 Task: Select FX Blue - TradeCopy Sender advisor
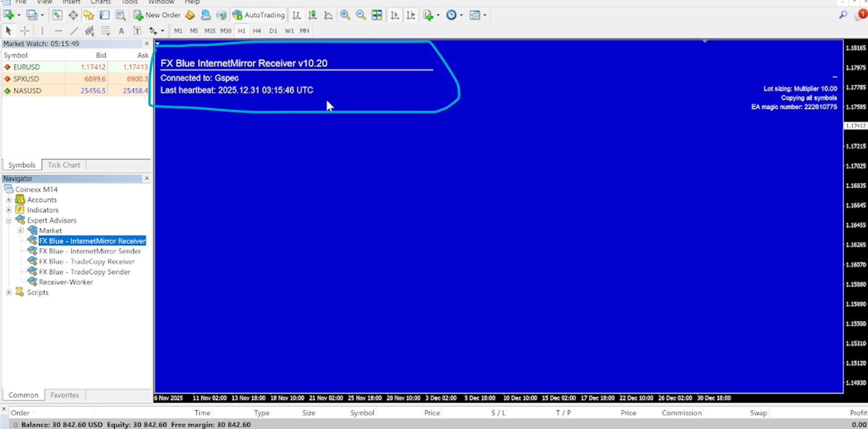pyautogui.click(x=84, y=272)
